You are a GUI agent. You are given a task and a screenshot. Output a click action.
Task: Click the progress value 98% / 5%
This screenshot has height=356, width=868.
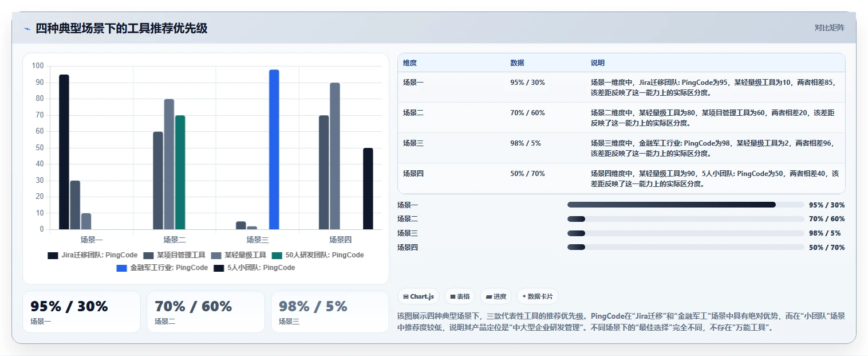point(825,233)
